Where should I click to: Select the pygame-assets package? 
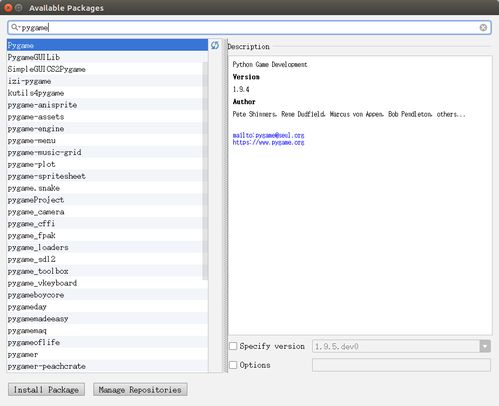coord(107,117)
